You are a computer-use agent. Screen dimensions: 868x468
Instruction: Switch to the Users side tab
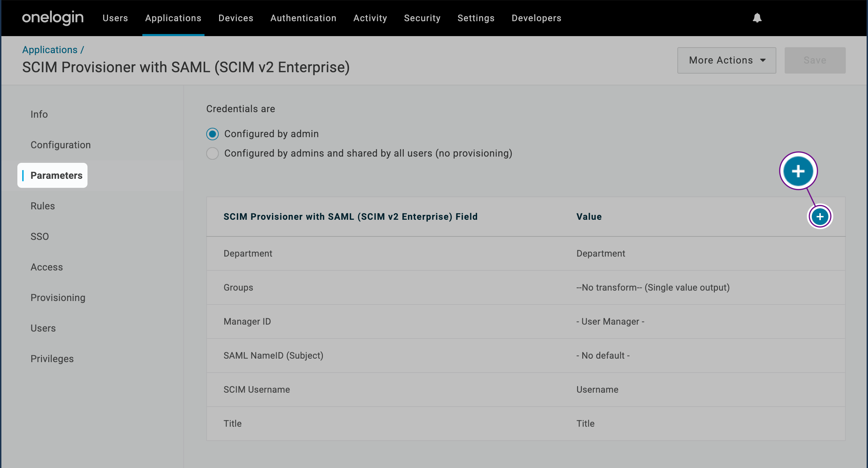(43, 328)
